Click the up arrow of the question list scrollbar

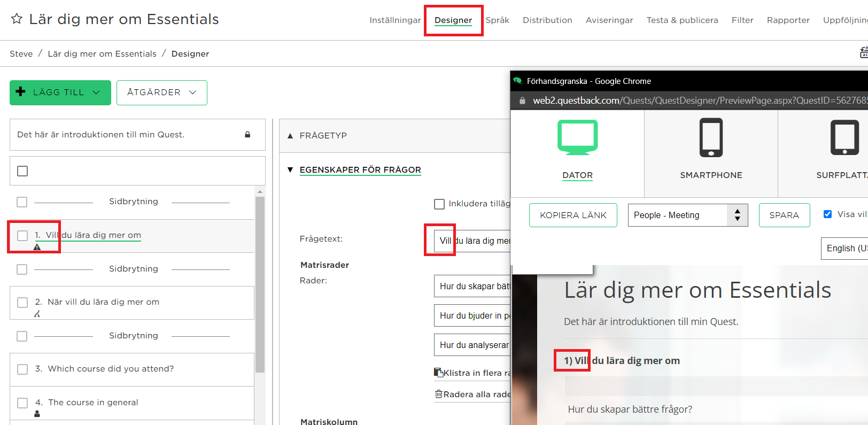click(260, 191)
